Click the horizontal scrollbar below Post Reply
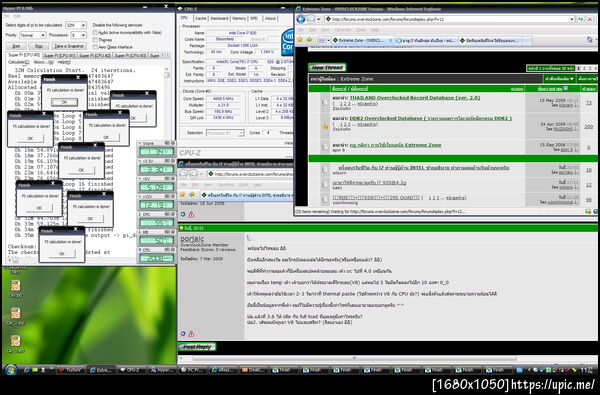 point(354,358)
